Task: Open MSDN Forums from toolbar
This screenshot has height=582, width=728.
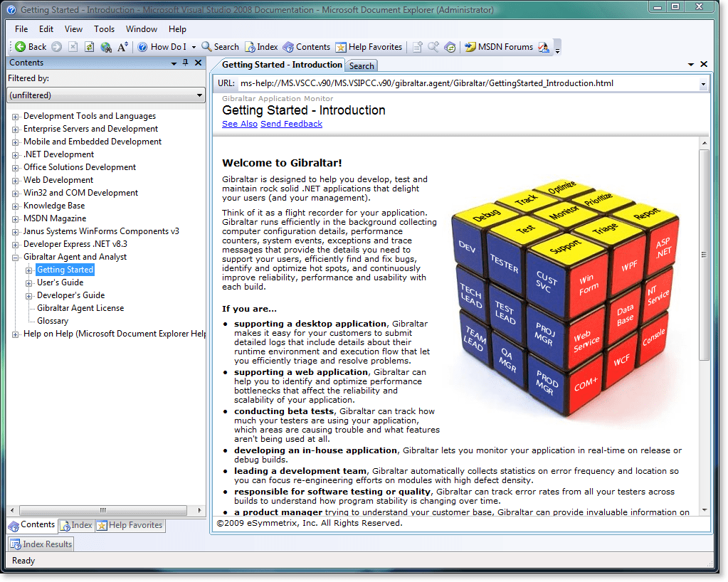Action: [499, 47]
